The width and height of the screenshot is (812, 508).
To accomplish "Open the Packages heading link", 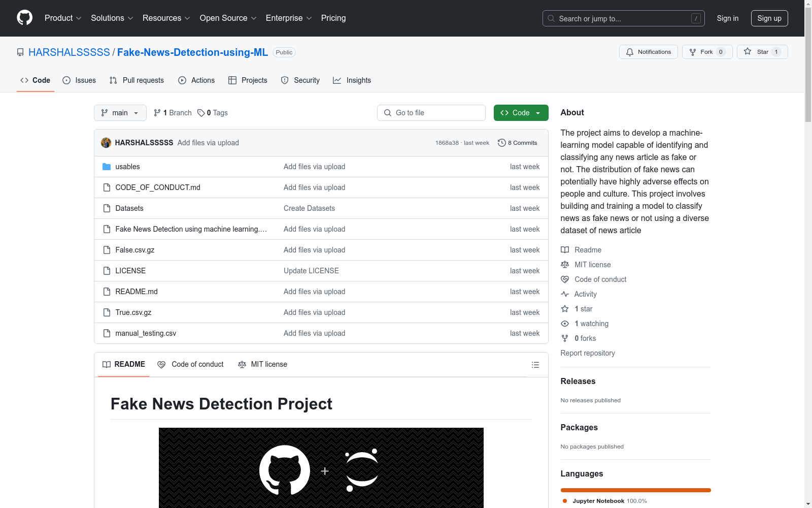I will (579, 427).
